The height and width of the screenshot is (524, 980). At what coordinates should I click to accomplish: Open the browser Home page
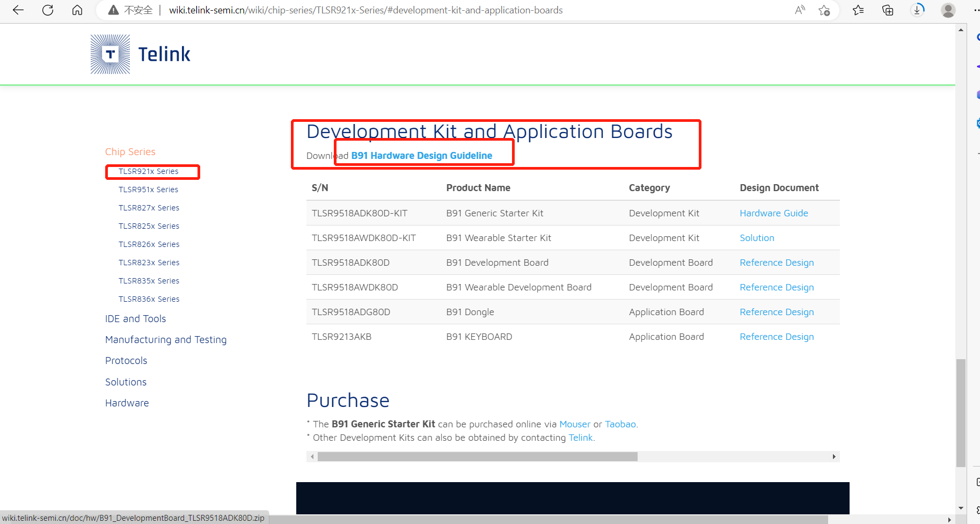coord(77,10)
